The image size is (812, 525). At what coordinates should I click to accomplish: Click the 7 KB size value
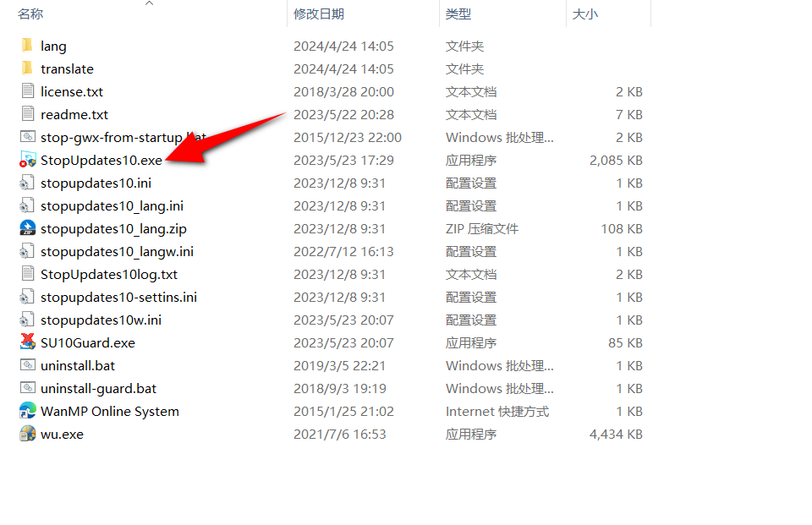[628, 114]
